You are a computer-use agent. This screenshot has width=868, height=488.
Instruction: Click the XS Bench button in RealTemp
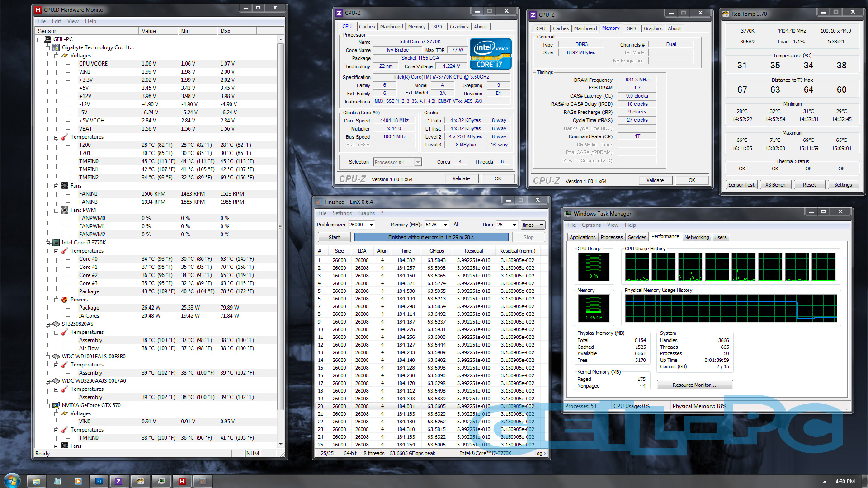tap(775, 185)
